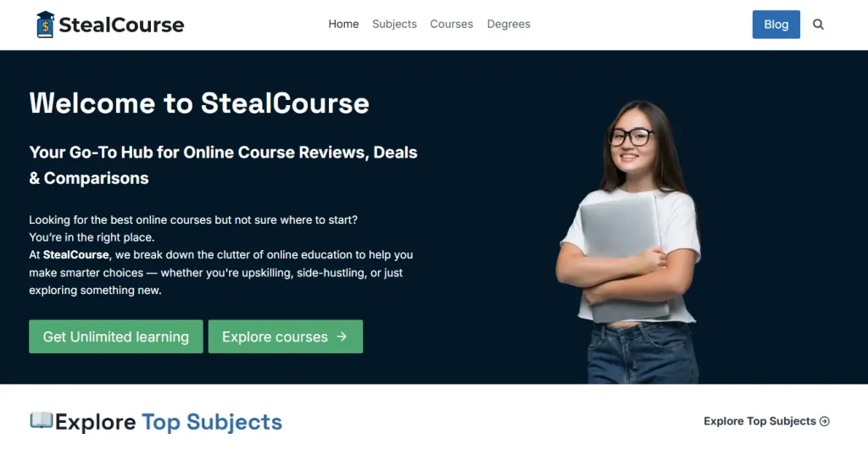
Task: Click the StealCourse logo text in header
Action: pos(121,25)
